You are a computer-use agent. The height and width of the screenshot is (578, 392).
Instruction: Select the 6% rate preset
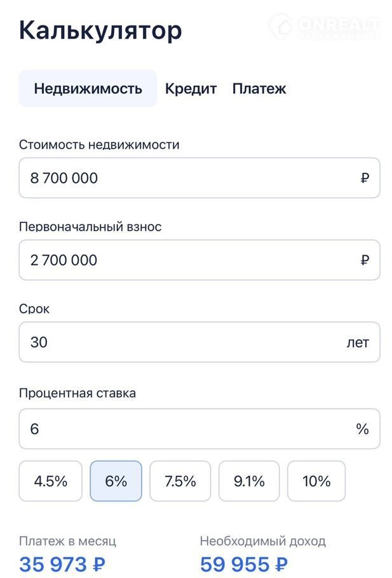116,481
